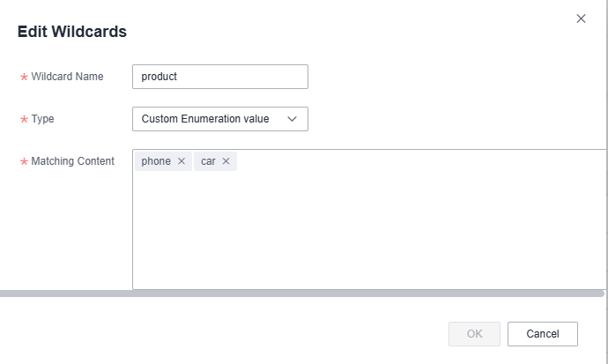Remove the phone tag
Viewport: 608px width, 364px height.
tap(182, 161)
